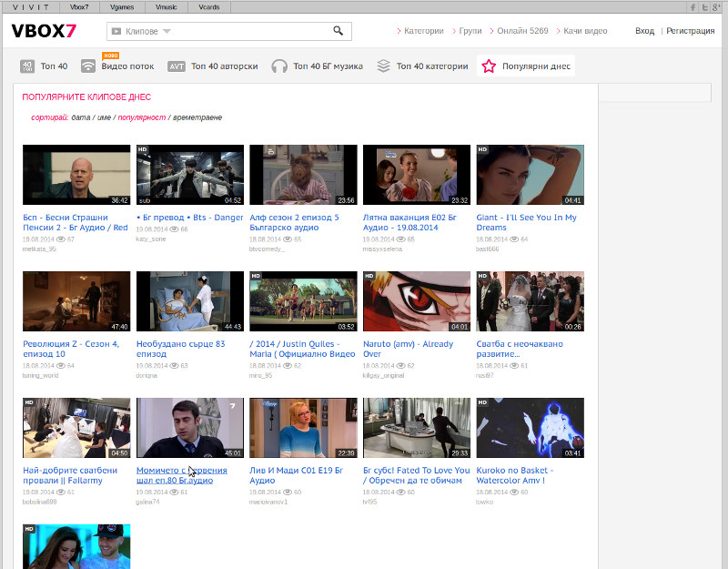This screenshot has width=728, height=569.
Task: Open Топ 40 БГ музика headphones section
Action: (x=317, y=66)
